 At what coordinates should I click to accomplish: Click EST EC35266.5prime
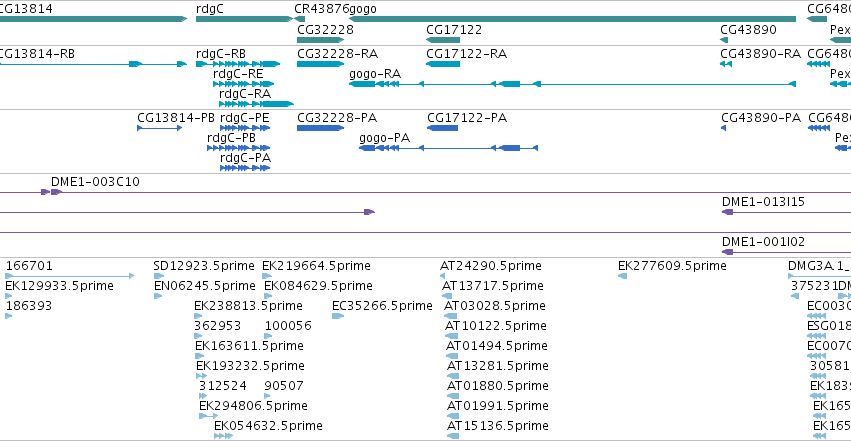click(x=382, y=306)
